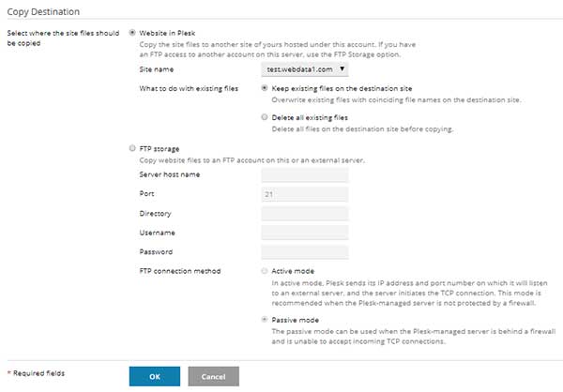Choose Passive mode FTP connection
563x392 pixels.
click(265, 319)
